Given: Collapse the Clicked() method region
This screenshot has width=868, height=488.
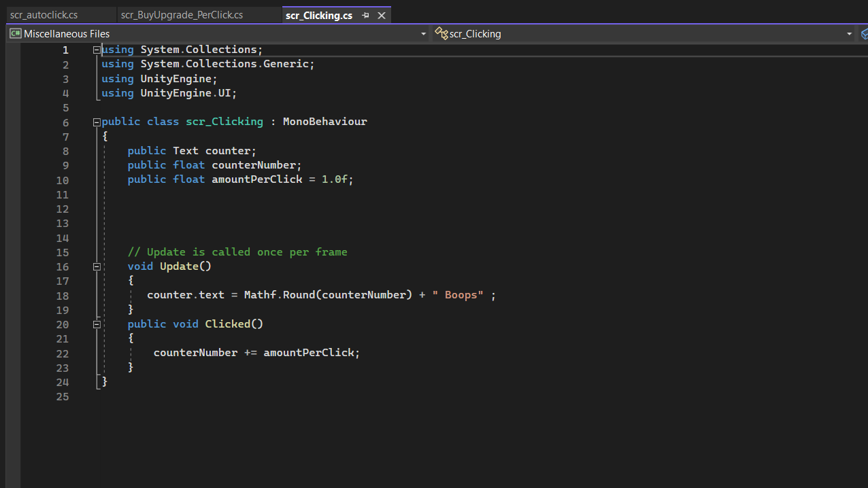Looking at the screenshot, I should 97,324.
